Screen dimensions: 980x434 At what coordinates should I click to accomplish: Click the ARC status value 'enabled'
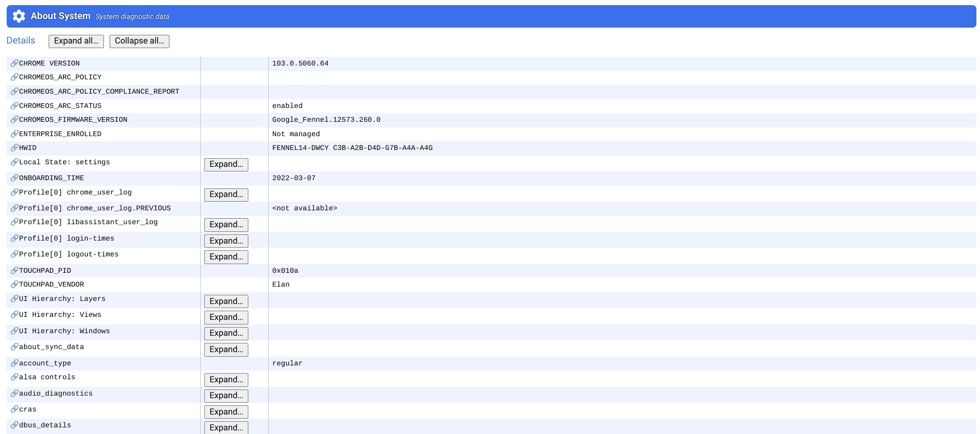click(287, 106)
